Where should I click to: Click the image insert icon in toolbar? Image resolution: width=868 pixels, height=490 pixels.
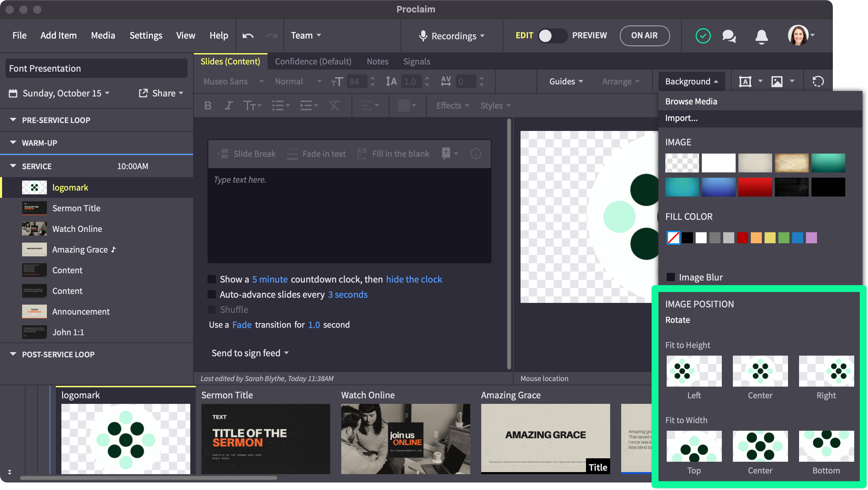pos(777,81)
